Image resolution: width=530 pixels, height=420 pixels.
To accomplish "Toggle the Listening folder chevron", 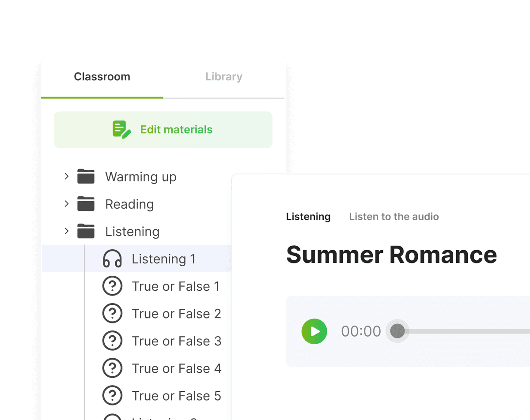I will pos(67,231).
